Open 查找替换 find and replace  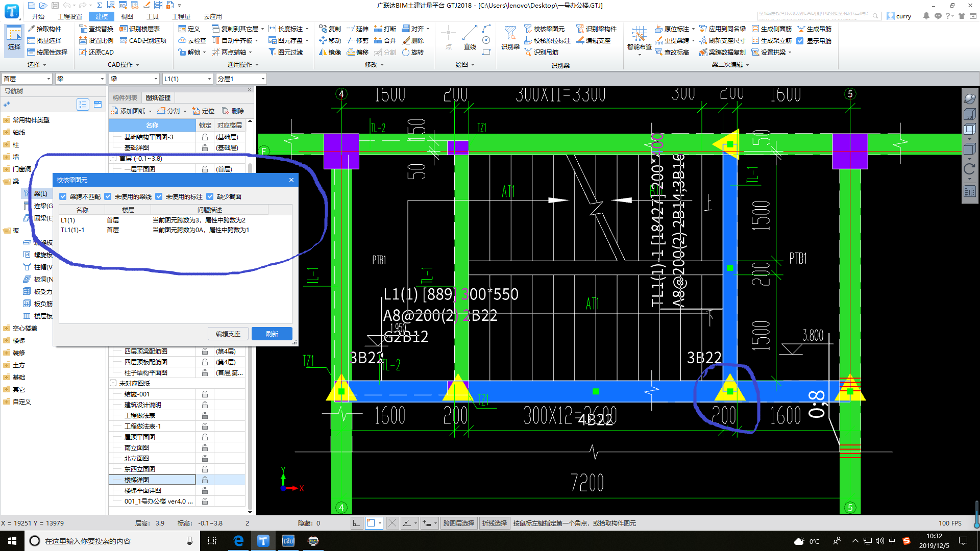coord(96,29)
